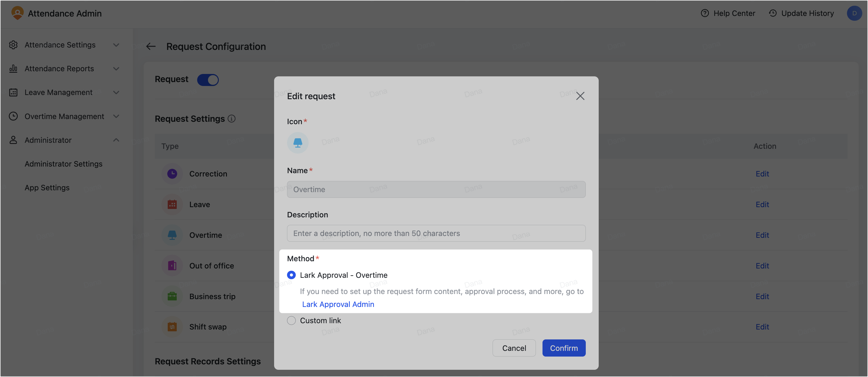The height and width of the screenshot is (377, 868).
Task: Open Lark Approval Admin link
Action: [338, 304]
